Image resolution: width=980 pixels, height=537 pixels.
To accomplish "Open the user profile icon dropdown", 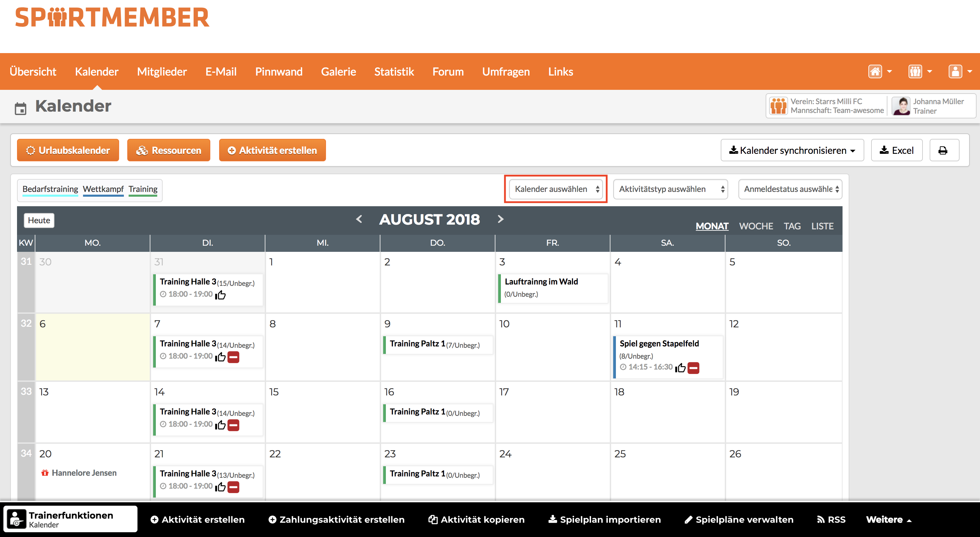I will (x=960, y=71).
